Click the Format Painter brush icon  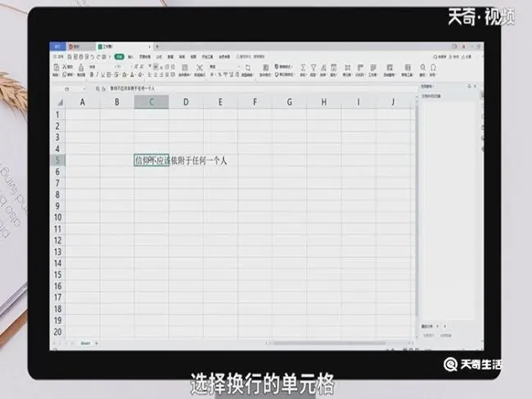point(81,68)
